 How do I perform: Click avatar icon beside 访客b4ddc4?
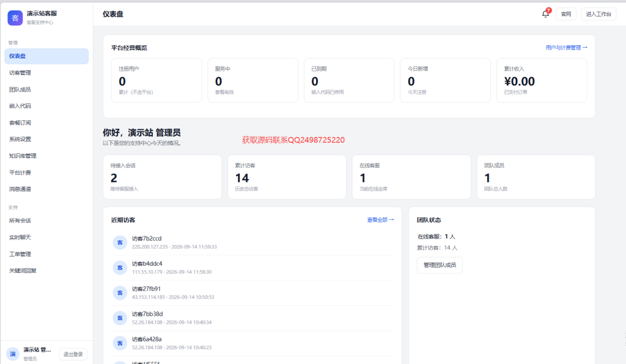120,268
